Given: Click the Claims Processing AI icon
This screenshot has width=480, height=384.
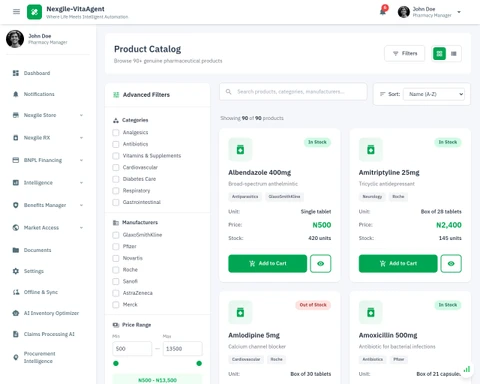Looking at the screenshot, I should 16,334.
